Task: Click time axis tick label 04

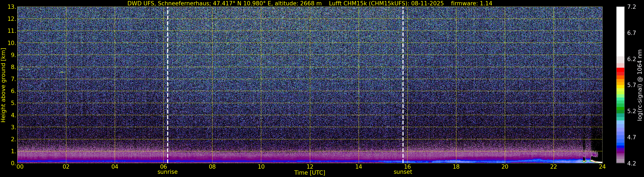Action: (x=115, y=167)
